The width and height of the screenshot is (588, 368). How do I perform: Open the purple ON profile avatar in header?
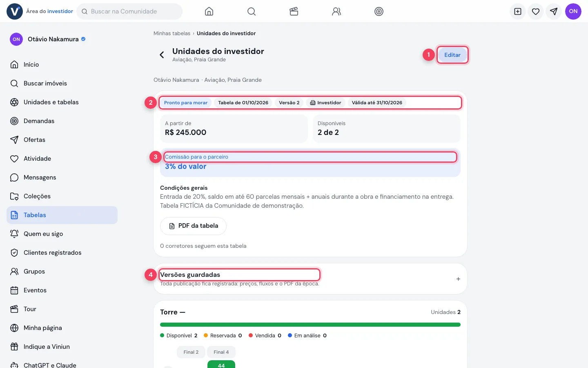click(x=573, y=11)
